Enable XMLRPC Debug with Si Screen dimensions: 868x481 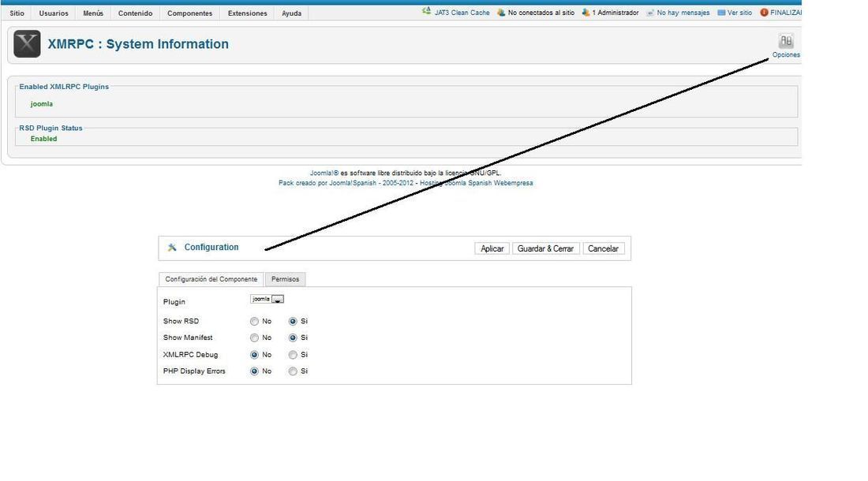[x=293, y=355]
